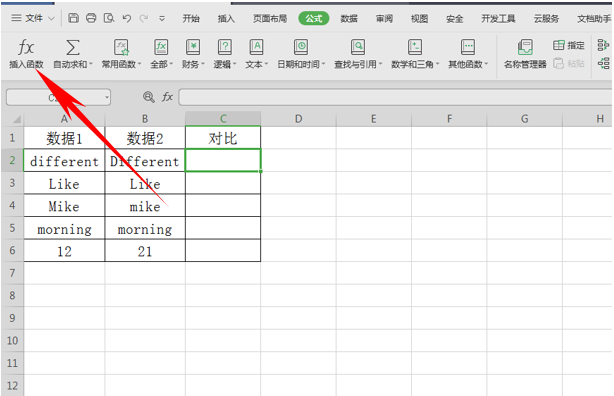This screenshot has height=396, width=614.
Task: Expand the 财务 dropdown arrow
Action: (203, 64)
